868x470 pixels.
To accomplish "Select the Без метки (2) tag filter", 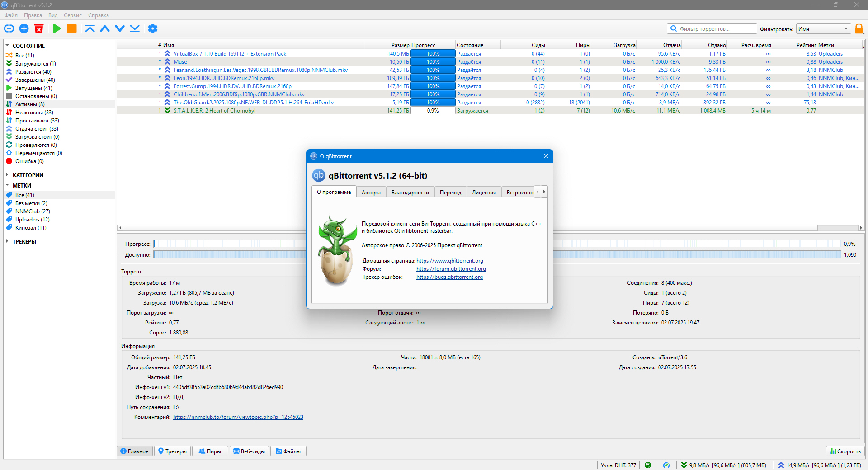I will click(31, 203).
